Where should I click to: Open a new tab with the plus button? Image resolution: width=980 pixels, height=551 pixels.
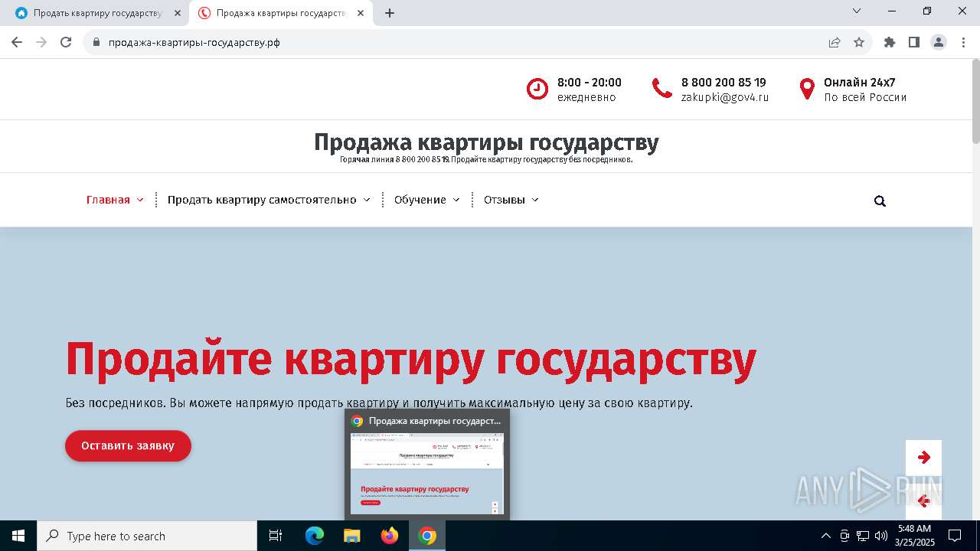coord(390,13)
